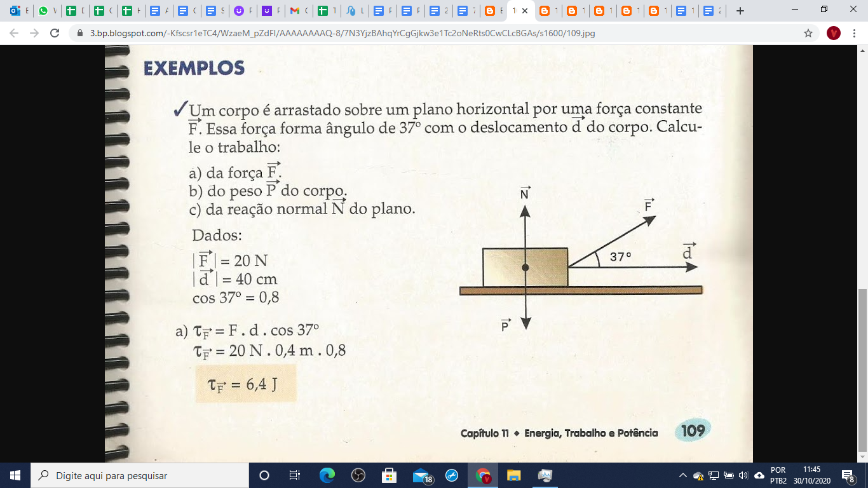
Task: Show hidden system tray icons
Action: point(683,475)
